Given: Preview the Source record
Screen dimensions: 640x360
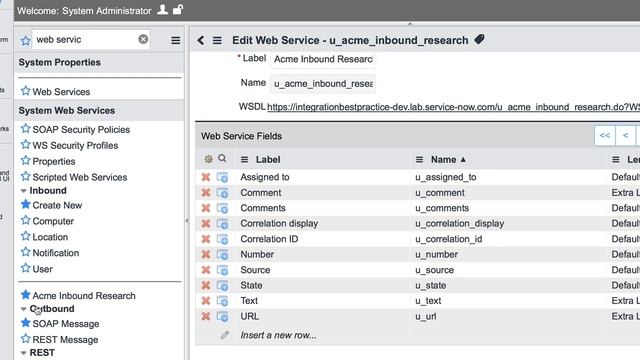Looking at the screenshot, I should click(x=222, y=270).
